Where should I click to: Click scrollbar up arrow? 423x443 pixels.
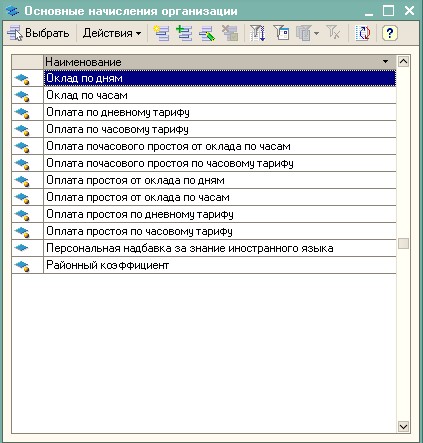click(403, 62)
